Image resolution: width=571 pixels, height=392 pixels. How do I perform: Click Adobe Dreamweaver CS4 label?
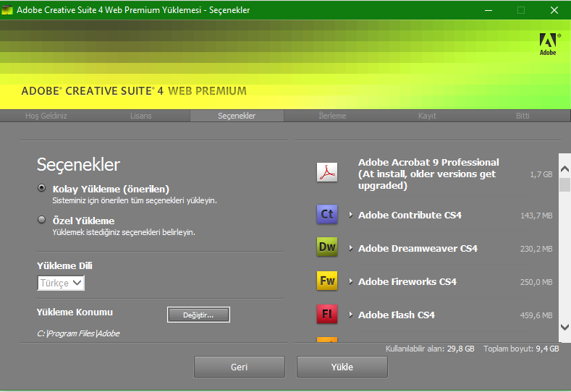click(418, 248)
